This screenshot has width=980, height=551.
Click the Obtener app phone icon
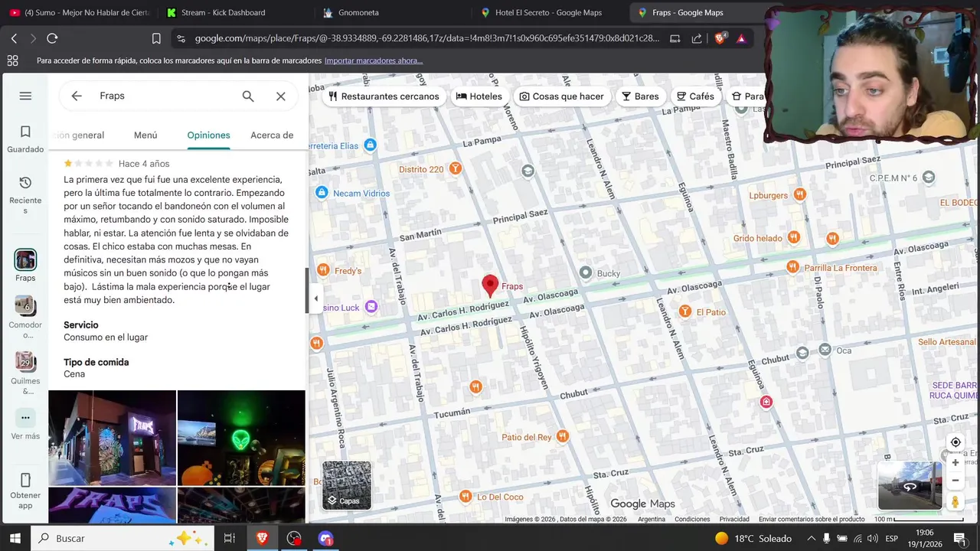25,480
